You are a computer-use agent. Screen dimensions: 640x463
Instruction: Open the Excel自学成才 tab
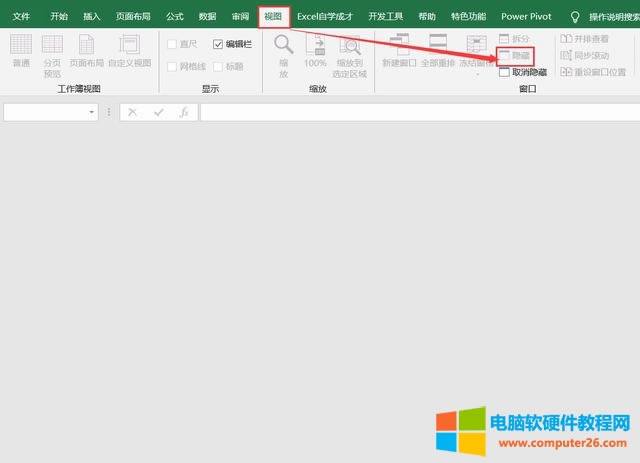tap(325, 17)
